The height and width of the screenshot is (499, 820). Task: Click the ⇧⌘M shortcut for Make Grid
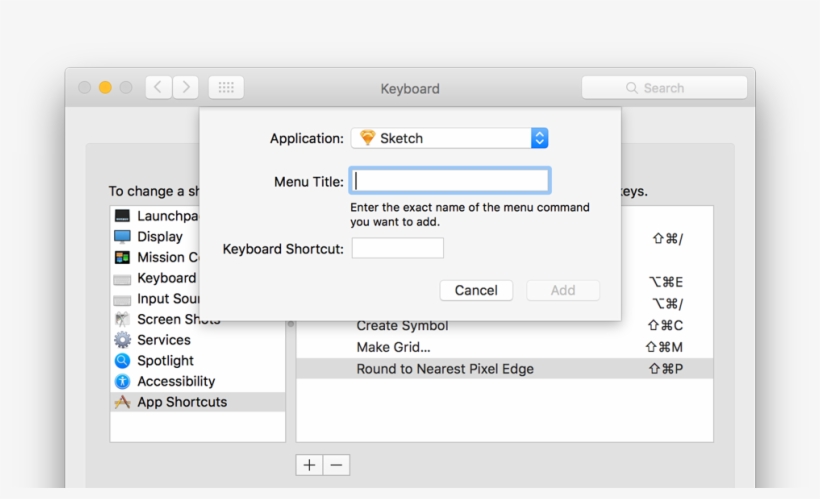[664, 347]
